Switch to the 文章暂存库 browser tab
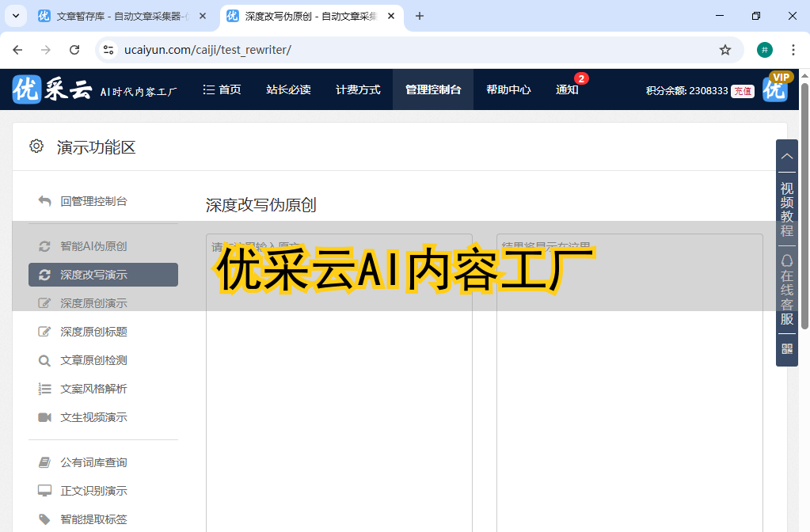The height and width of the screenshot is (532, 810). (119, 16)
